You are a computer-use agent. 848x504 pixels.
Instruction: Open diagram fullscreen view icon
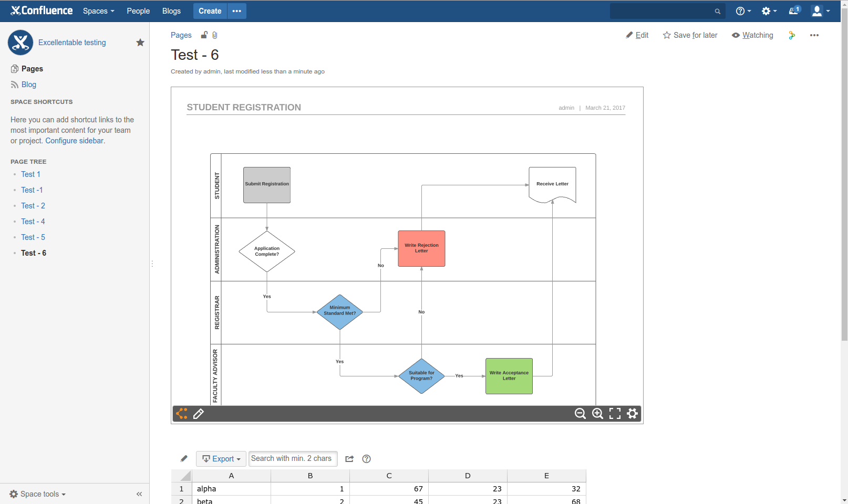tap(615, 414)
